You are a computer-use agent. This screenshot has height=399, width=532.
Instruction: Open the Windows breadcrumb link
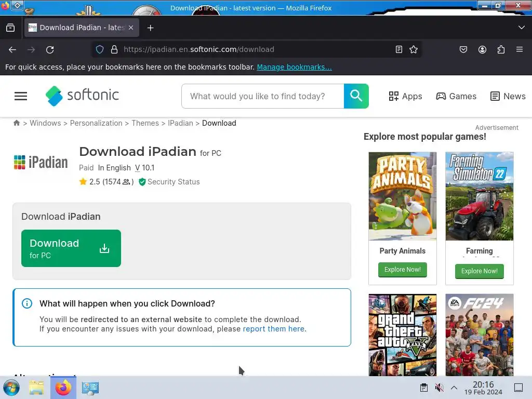45,123
